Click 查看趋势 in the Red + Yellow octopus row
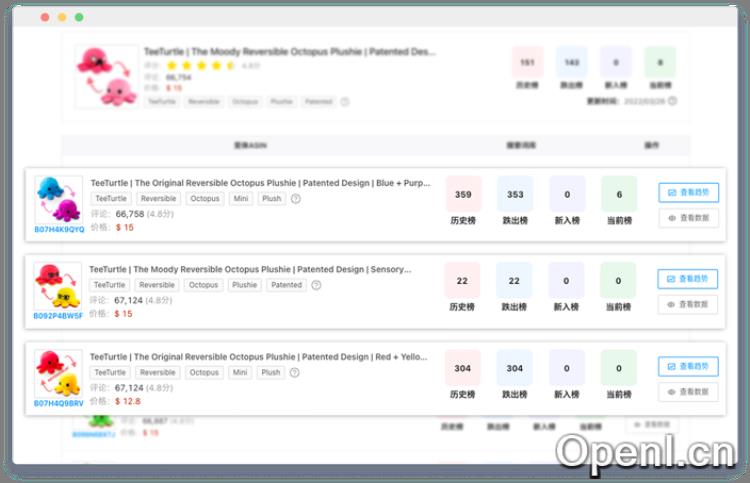This screenshot has height=483, width=750. click(688, 366)
